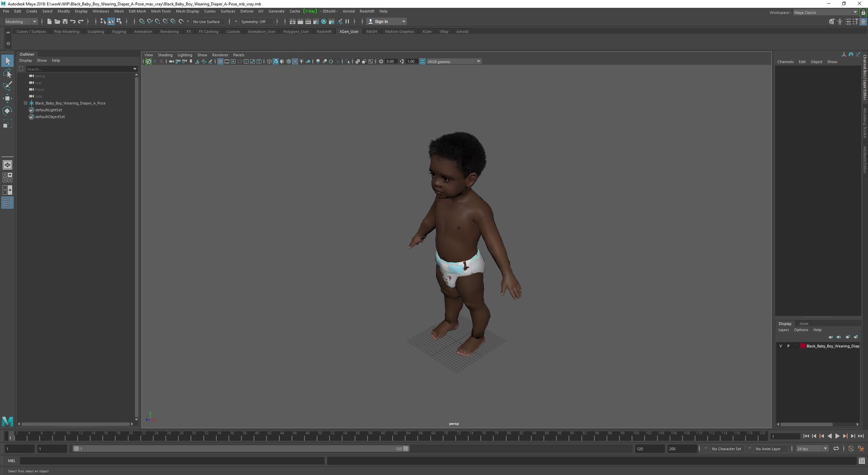
Task: Click the Save scene icon
Action: point(65,21)
